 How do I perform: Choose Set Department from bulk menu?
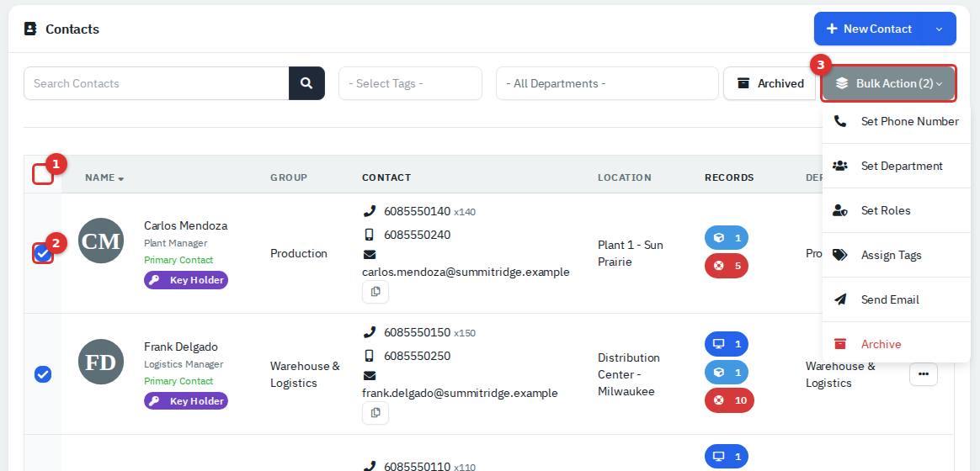(x=897, y=166)
